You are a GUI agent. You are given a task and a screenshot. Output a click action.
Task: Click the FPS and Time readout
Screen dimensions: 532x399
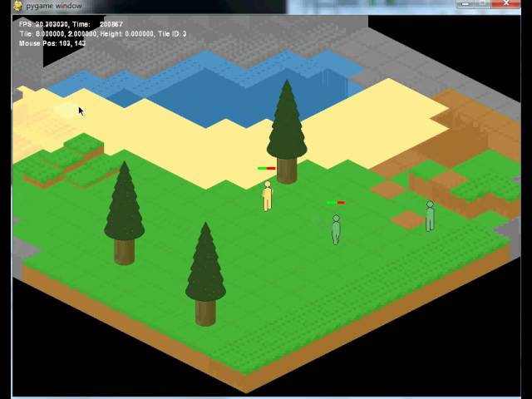(x=71, y=24)
